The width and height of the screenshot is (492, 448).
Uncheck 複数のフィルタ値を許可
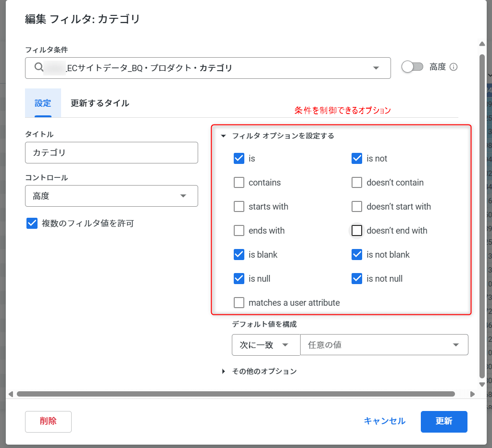click(x=32, y=223)
